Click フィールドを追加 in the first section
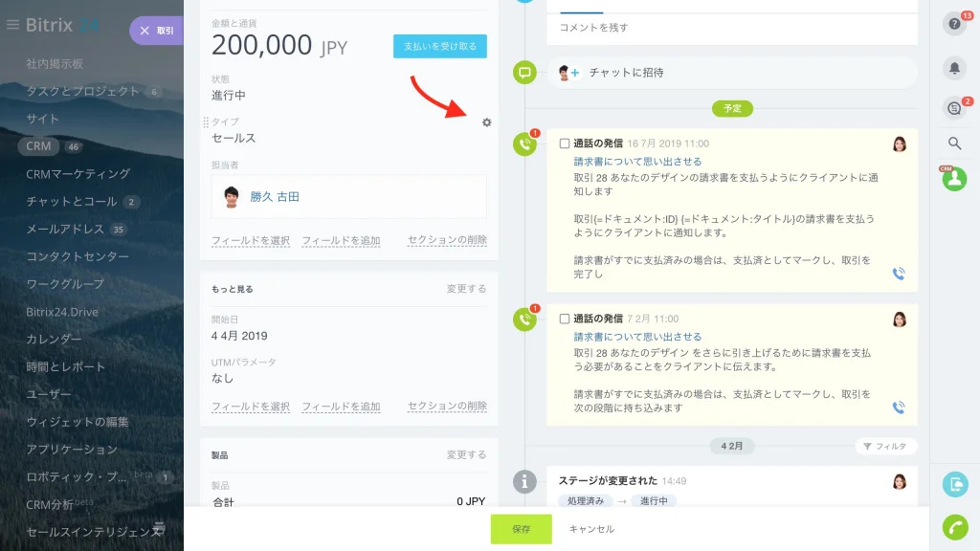Screen dimensions: 980x551 [342, 240]
